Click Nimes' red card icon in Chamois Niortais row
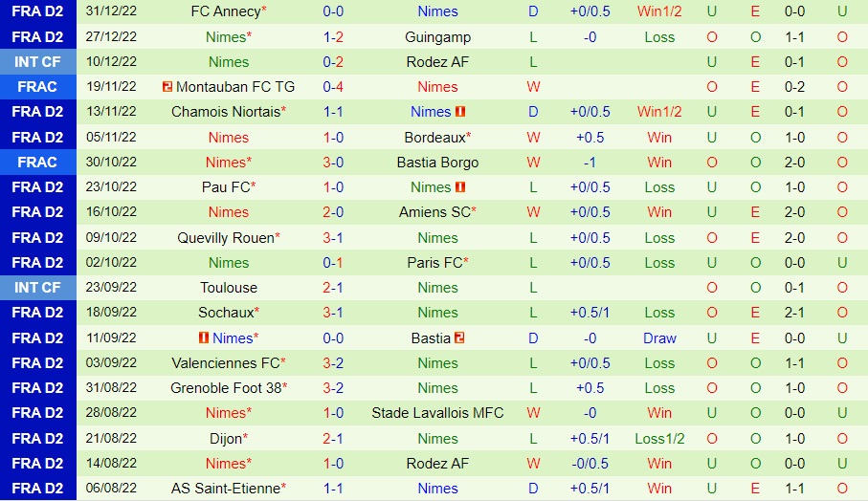The height and width of the screenshot is (501, 868). [460, 112]
